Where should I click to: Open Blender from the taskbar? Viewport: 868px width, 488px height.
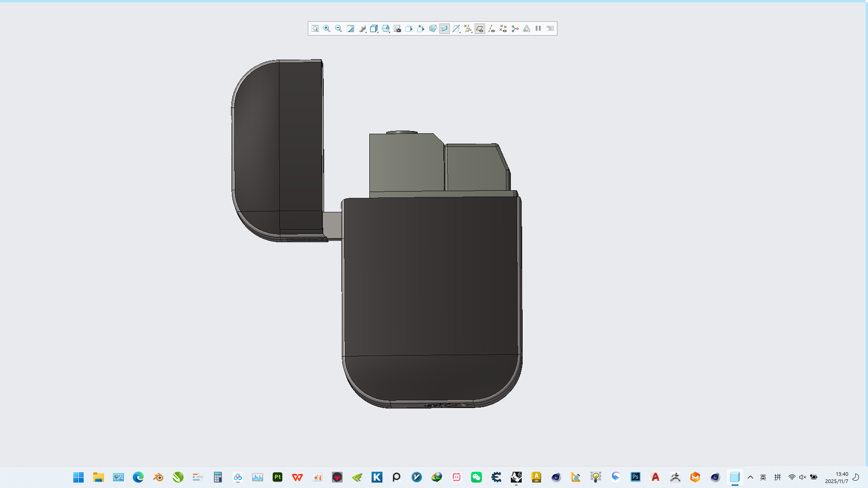pyautogui.click(x=158, y=477)
